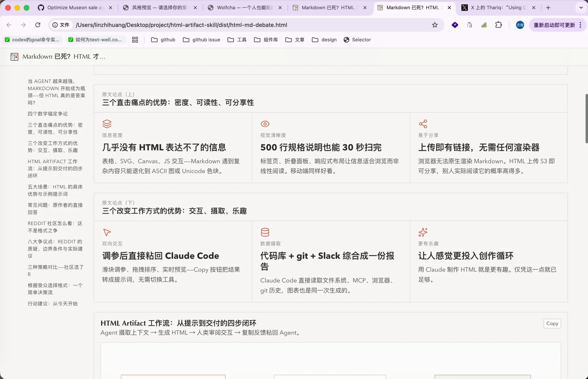The height and width of the screenshot is (379, 588).
Task: Go to 行动建议：从今天开始 sidebar entry
Action: click(x=53, y=304)
